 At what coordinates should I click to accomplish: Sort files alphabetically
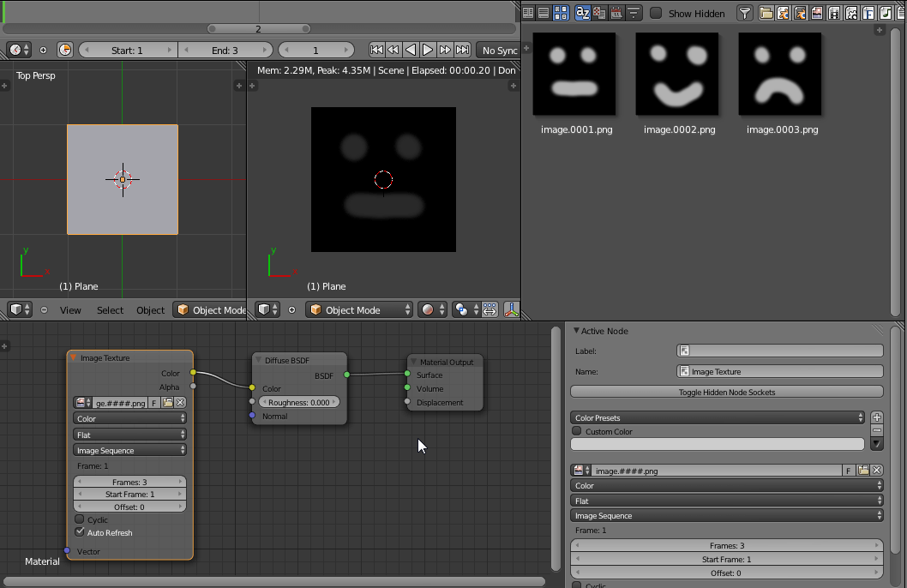point(582,13)
